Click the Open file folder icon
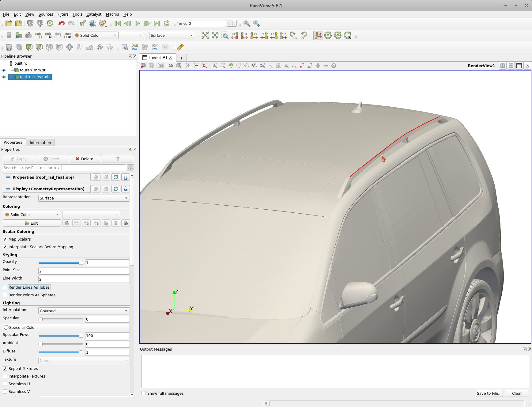The height and width of the screenshot is (407, 532). [9, 23]
